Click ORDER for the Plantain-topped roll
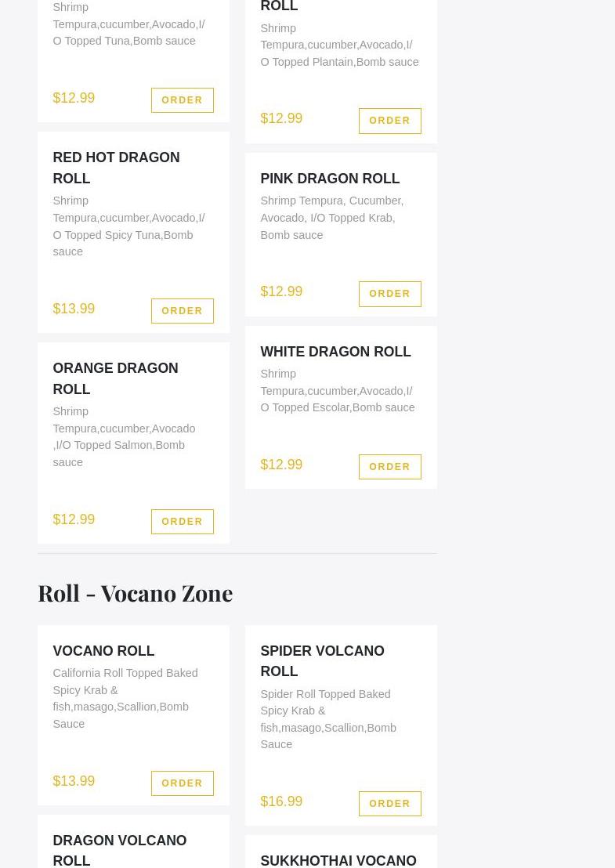The height and width of the screenshot is (868, 615). (x=389, y=121)
